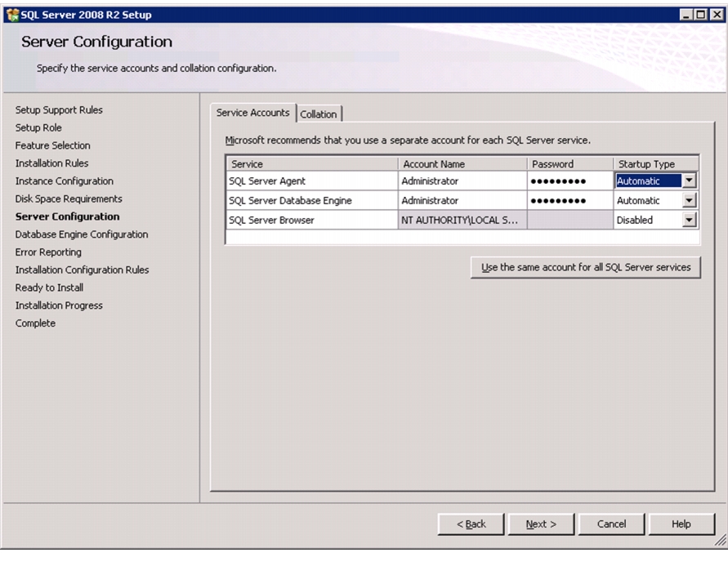Click the window resize grip corner
The width and height of the screenshot is (728, 575).
(720, 540)
